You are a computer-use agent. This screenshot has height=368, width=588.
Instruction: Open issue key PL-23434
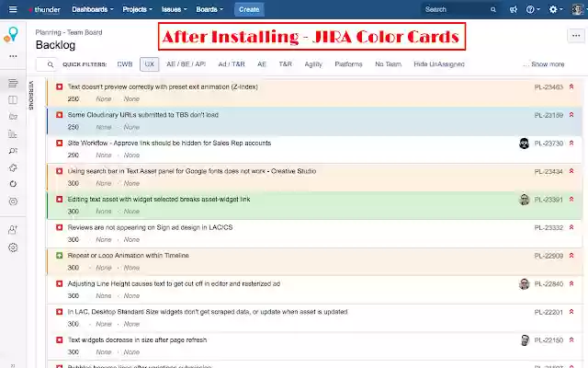click(548, 172)
